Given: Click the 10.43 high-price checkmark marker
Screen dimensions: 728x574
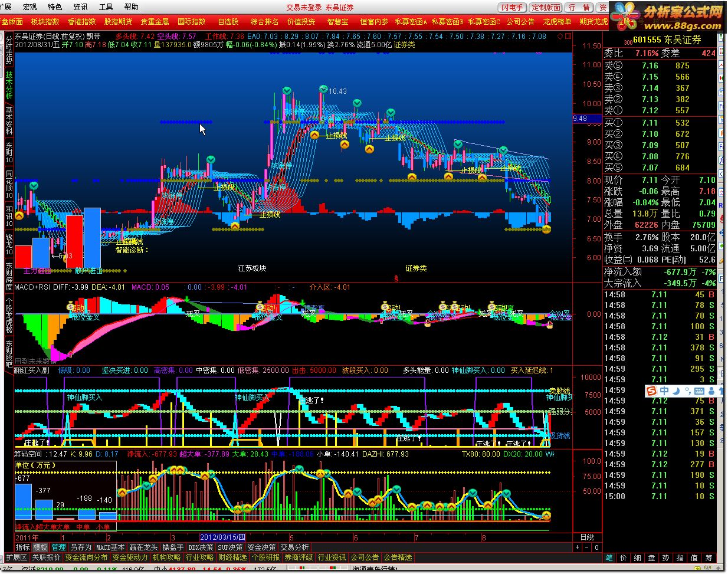Looking at the screenshot, I should [323, 88].
